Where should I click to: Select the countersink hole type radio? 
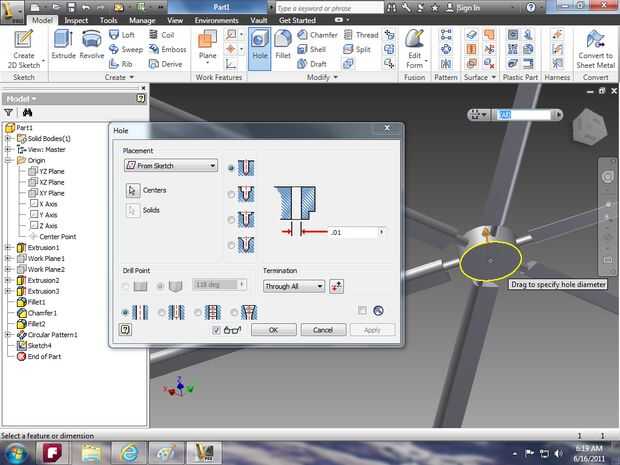tap(231, 246)
